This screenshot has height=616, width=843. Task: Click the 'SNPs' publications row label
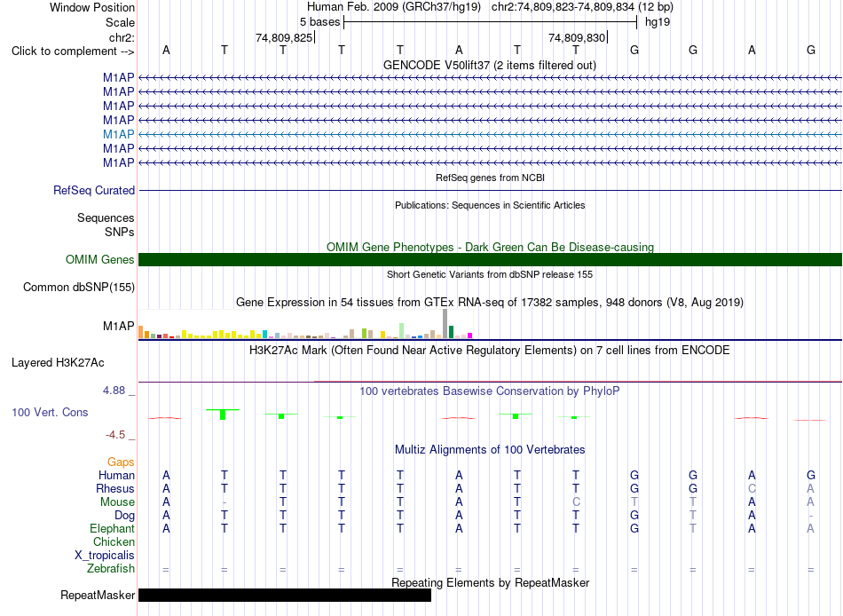[120, 232]
